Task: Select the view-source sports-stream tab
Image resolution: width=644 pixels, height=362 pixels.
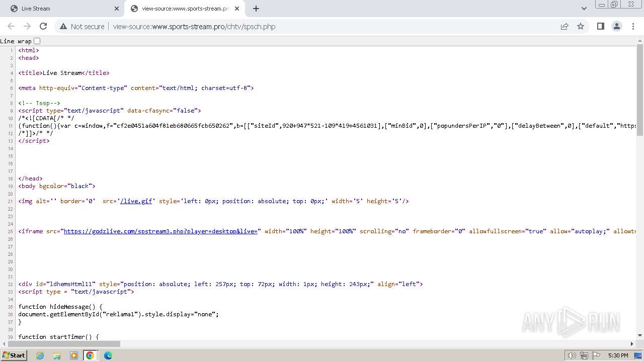Action: coord(185,9)
